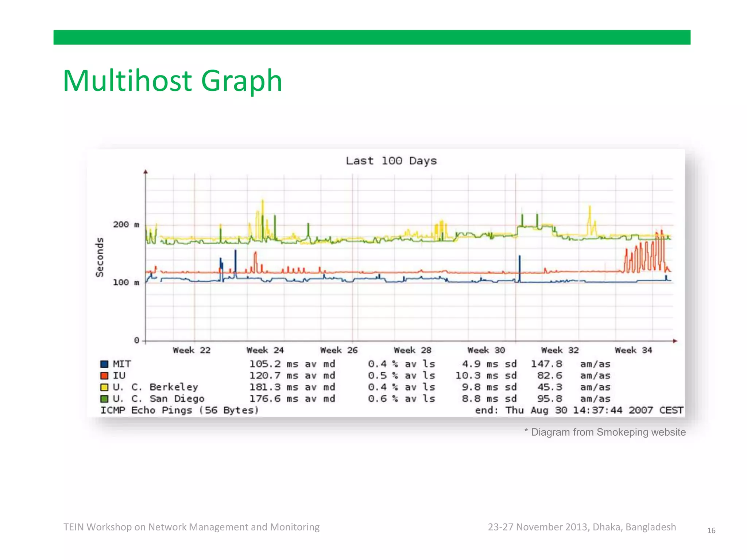
Task: Click the 'Week 22' axis label
Action: click(x=191, y=350)
